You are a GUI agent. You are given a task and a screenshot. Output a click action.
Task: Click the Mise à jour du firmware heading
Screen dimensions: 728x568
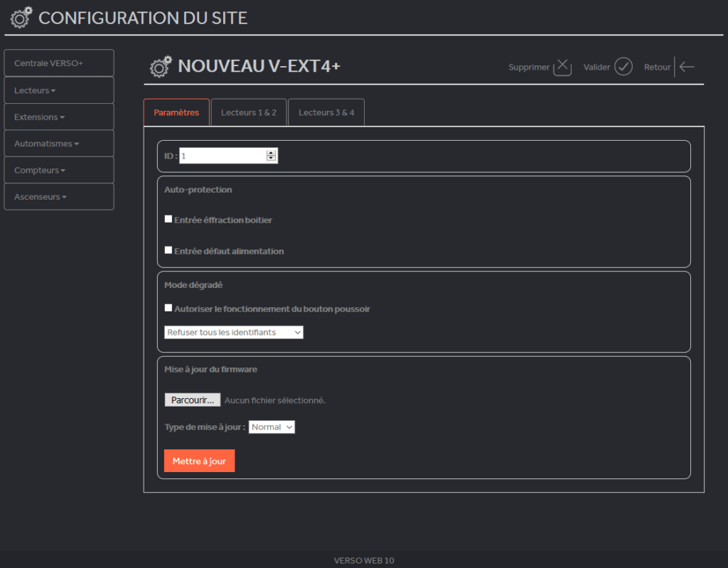(210, 369)
